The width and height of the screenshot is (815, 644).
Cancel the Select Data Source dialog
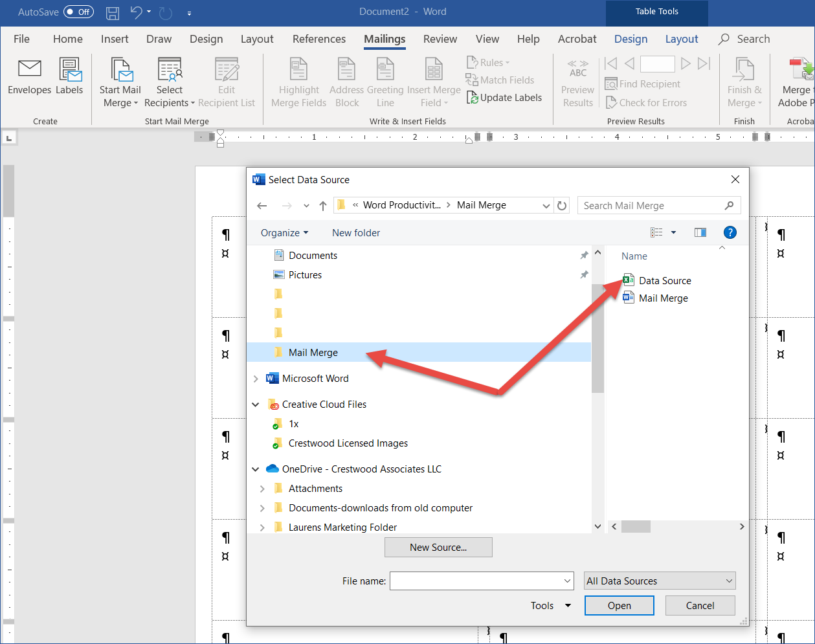pyautogui.click(x=700, y=606)
